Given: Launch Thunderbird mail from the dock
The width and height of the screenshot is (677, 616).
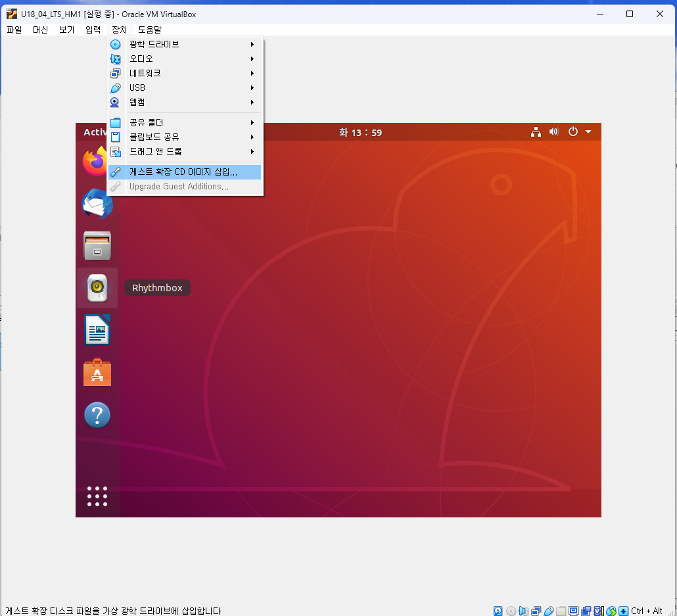Looking at the screenshot, I should pos(97,203).
